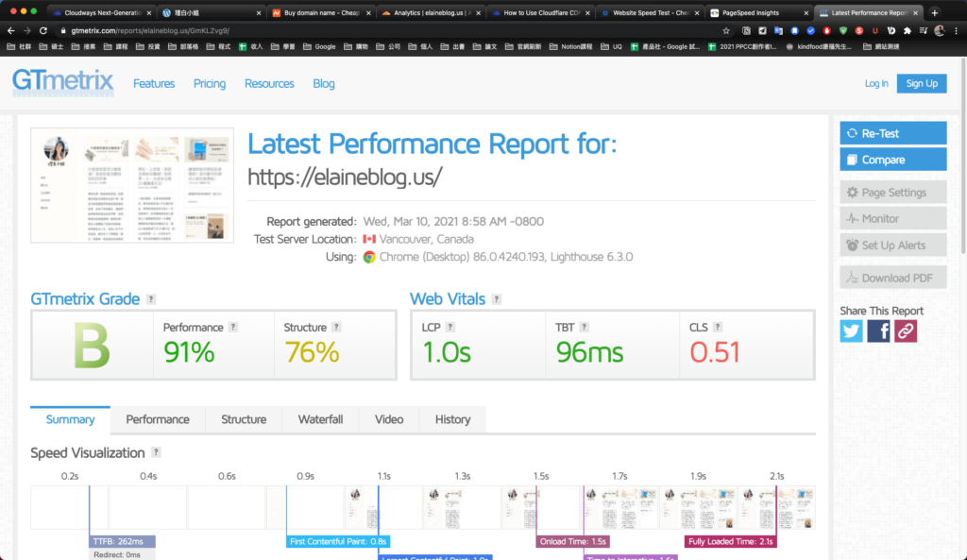Click the https://elaineblog.us/ report URL text
967x560 pixels.
pos(345,177)
